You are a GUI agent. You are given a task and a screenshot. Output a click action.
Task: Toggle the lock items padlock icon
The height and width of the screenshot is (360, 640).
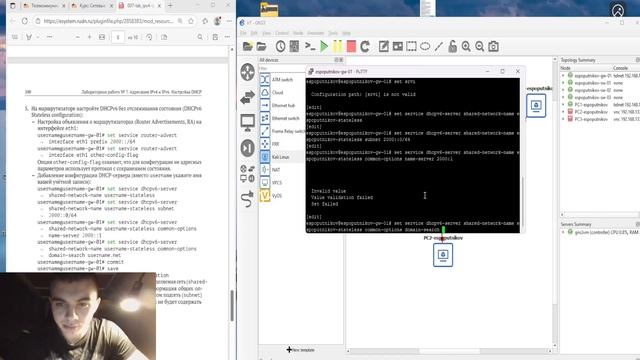[452, 47]
